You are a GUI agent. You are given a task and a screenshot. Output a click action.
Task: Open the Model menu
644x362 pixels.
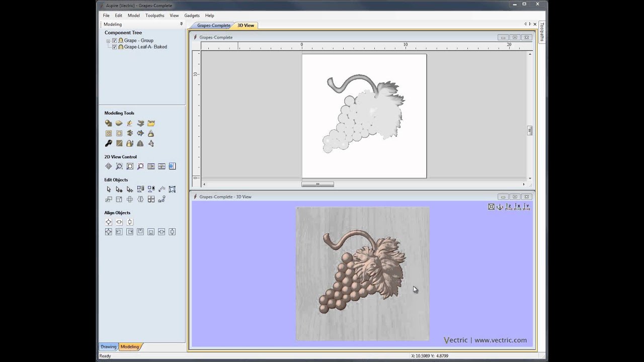(133, 16)
